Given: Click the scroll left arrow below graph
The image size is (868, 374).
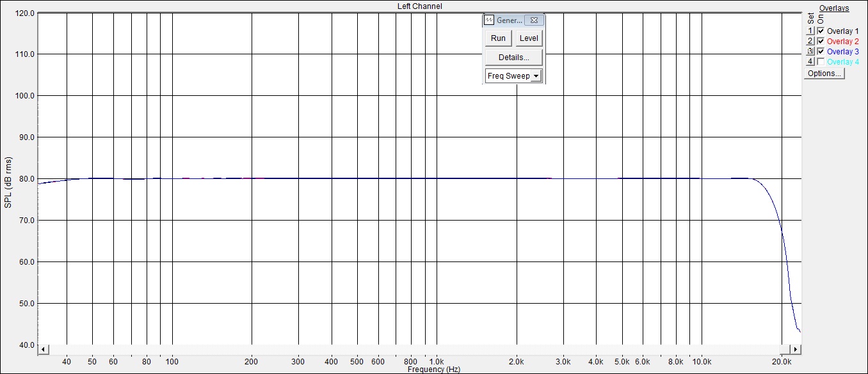Looking at the screenshot, I should click(44, 349).
